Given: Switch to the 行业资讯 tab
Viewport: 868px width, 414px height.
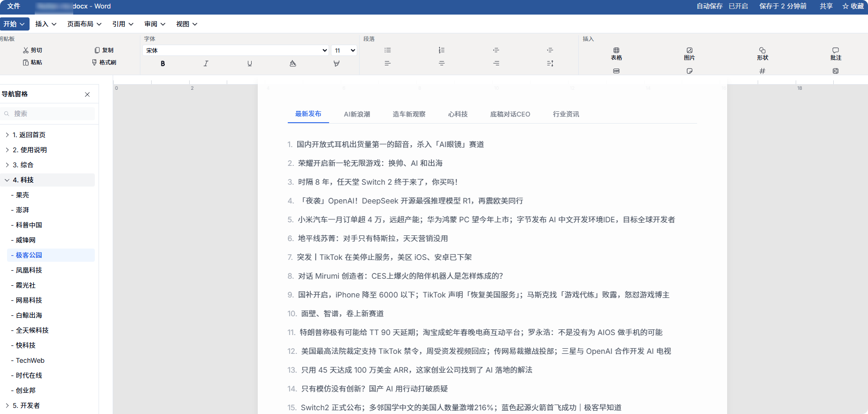Looking at the screenshot, I should point(566,114).
